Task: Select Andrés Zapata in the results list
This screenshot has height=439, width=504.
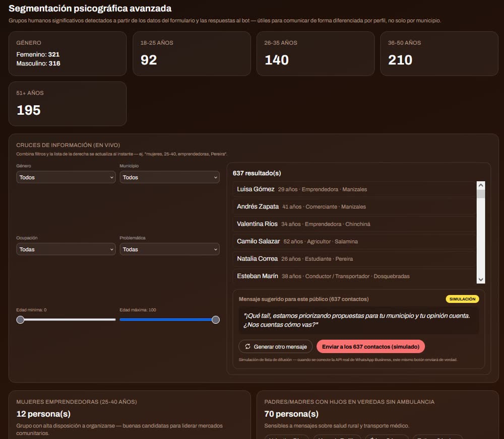Action: coord(354,206)
